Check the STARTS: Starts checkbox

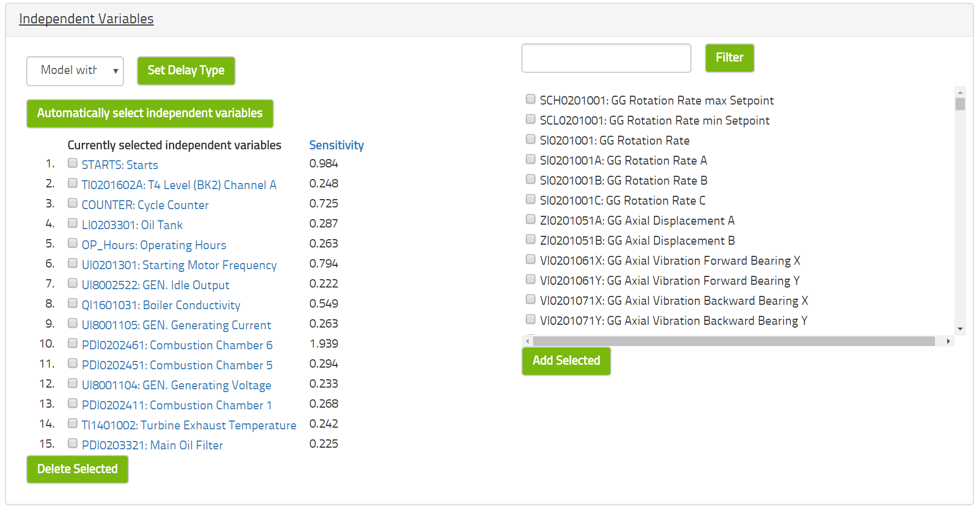72,163
